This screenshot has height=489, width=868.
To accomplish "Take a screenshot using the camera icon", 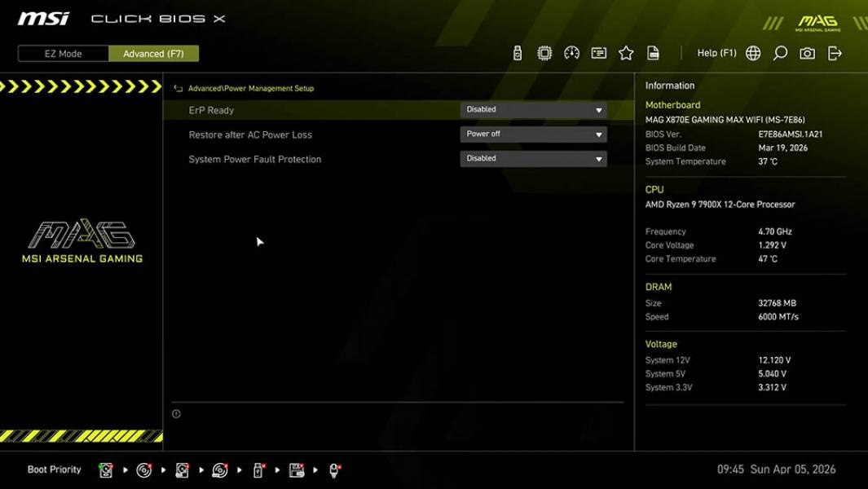I will click(806, 52).
